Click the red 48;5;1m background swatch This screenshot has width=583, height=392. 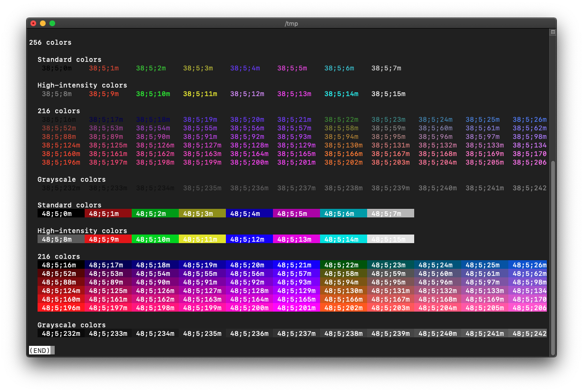pos(108,214)
